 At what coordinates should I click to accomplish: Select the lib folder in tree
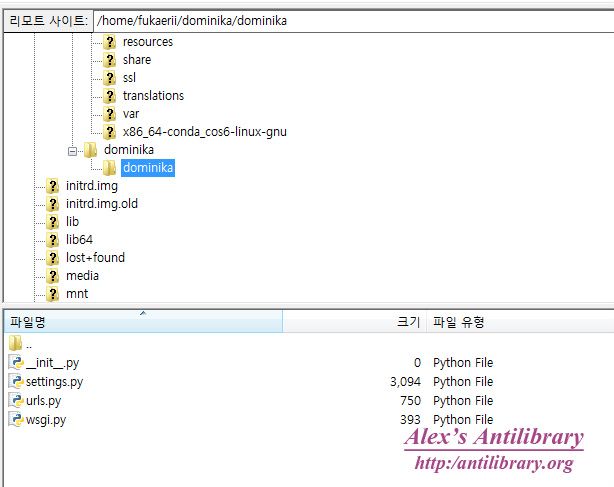coord(72,222)
